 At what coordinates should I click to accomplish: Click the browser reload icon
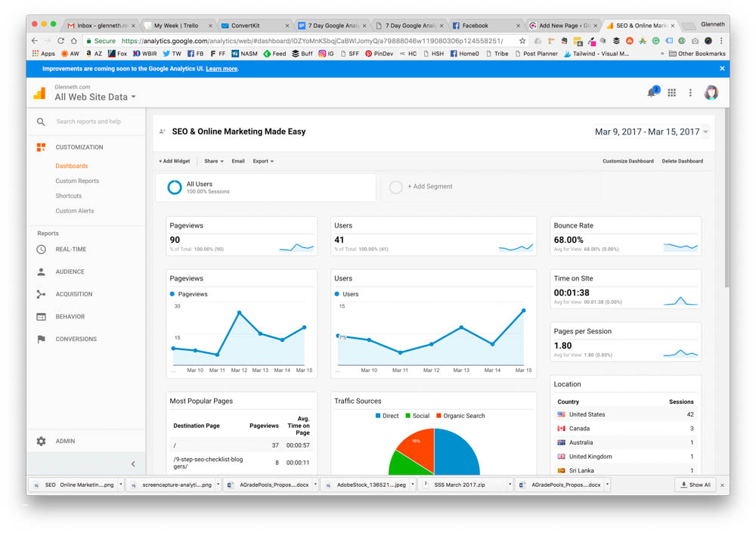tap(60, 41)
